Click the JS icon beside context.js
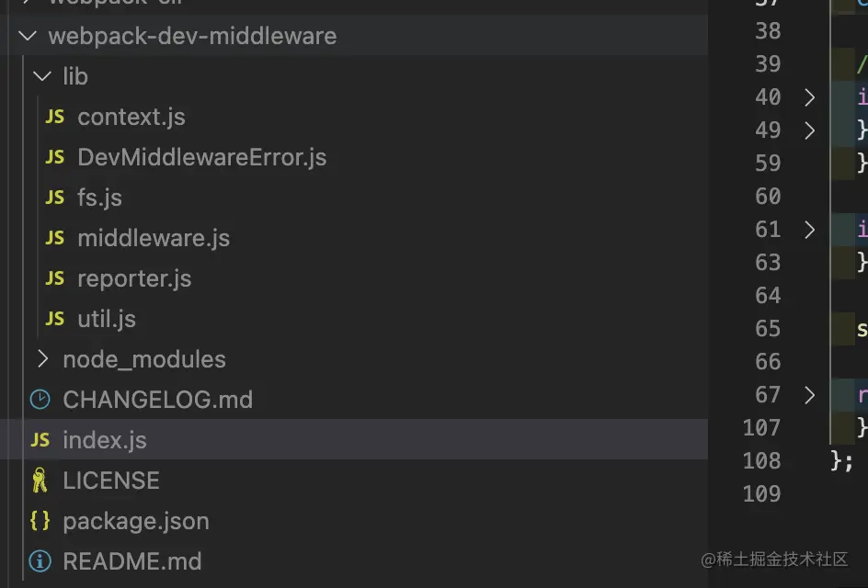This screenshot has width=868, height=588. (x=55, y=117)
